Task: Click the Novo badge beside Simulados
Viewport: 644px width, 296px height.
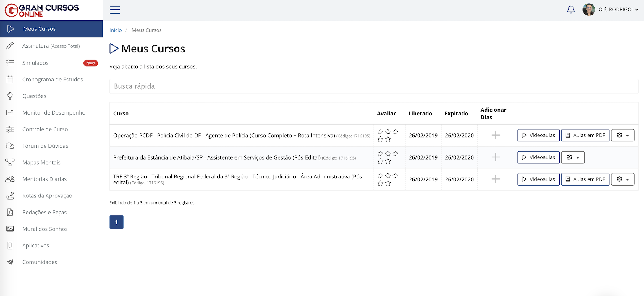Action: click(90, 63)
